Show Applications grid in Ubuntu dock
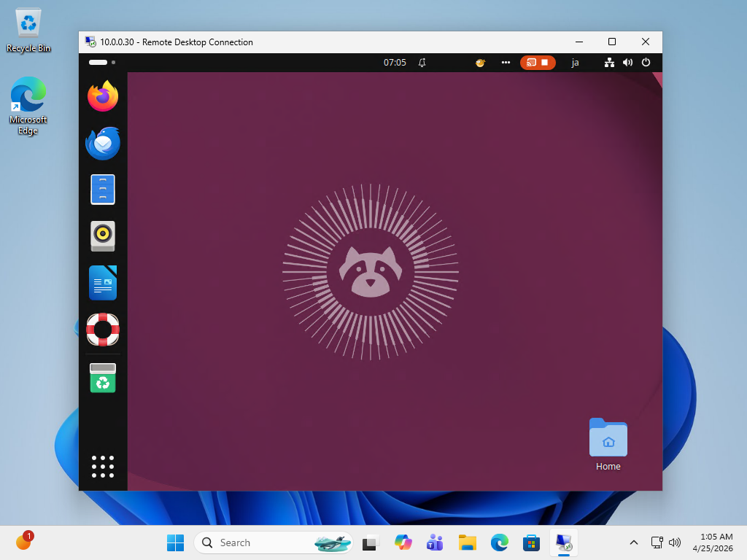This screenshot has height=560, width=747. coord(103,467)
